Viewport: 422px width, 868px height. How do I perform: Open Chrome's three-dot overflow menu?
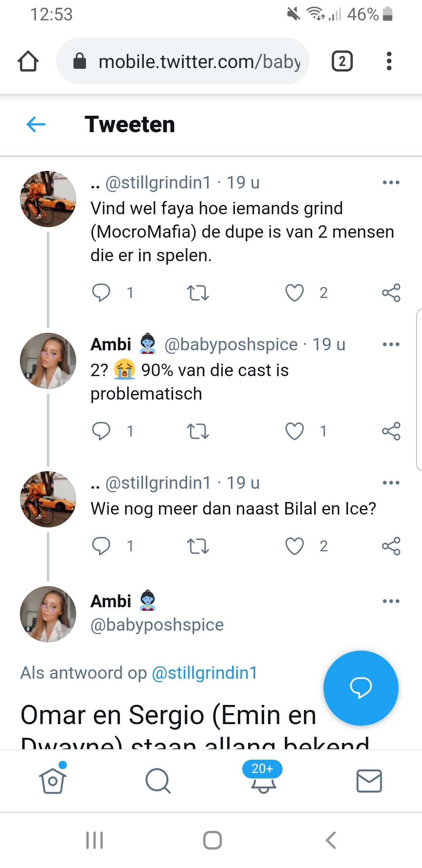389,61
